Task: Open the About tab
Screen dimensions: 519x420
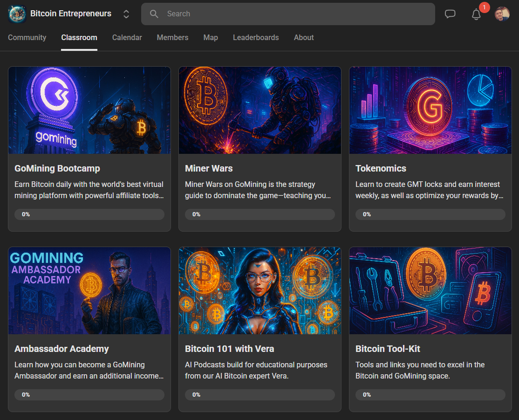Action: 304,37
